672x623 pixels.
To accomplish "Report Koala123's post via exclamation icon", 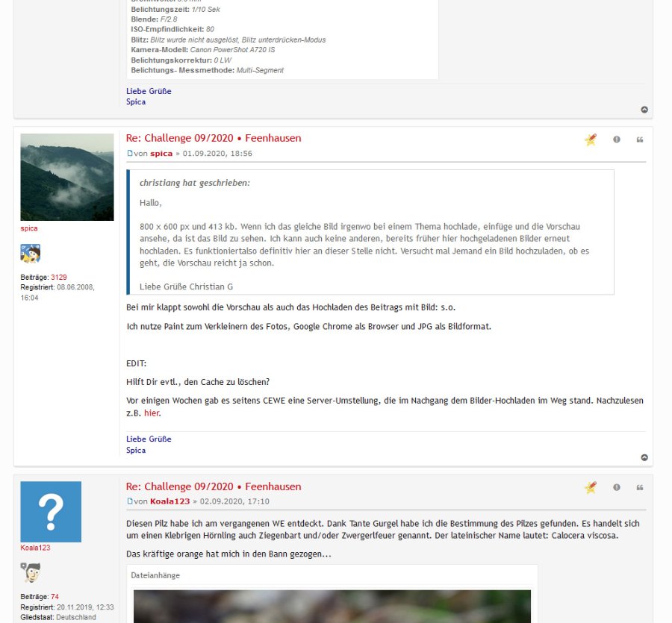I will point(616,487).
